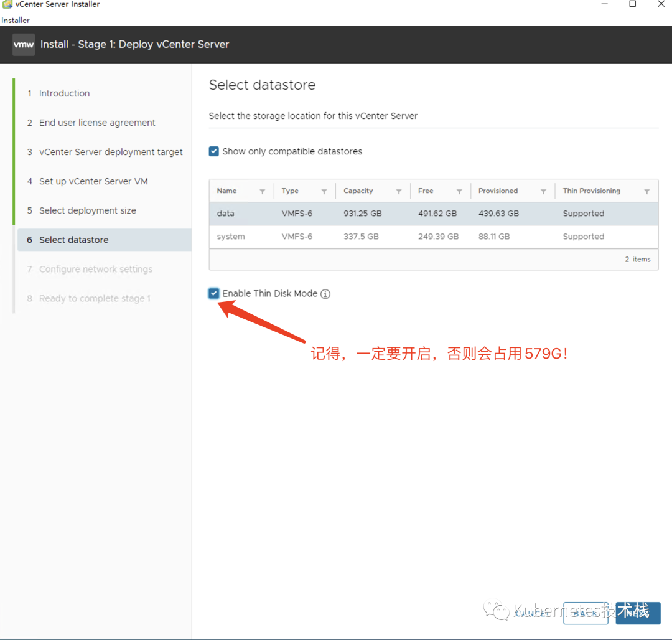This screenshot has width=672, height=640.
Task: Click the 249.39 GB free cell
Action: point(439,237)
